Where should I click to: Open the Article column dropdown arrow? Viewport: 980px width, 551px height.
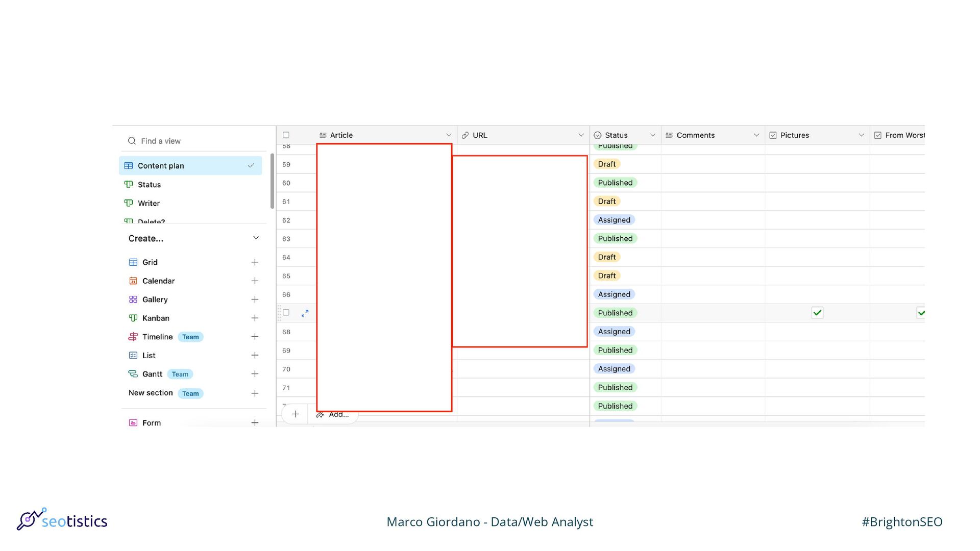[449, 135]
